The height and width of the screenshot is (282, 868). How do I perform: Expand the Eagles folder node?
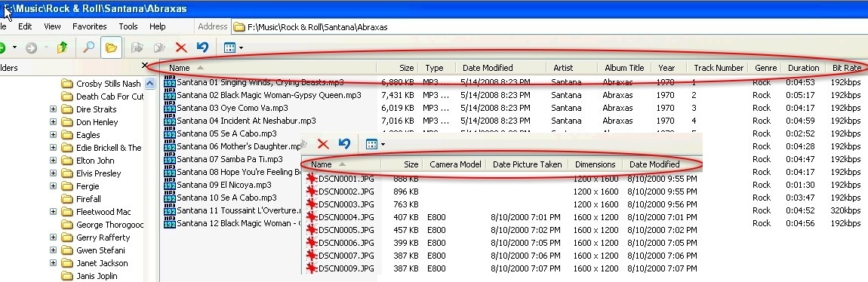53,134
